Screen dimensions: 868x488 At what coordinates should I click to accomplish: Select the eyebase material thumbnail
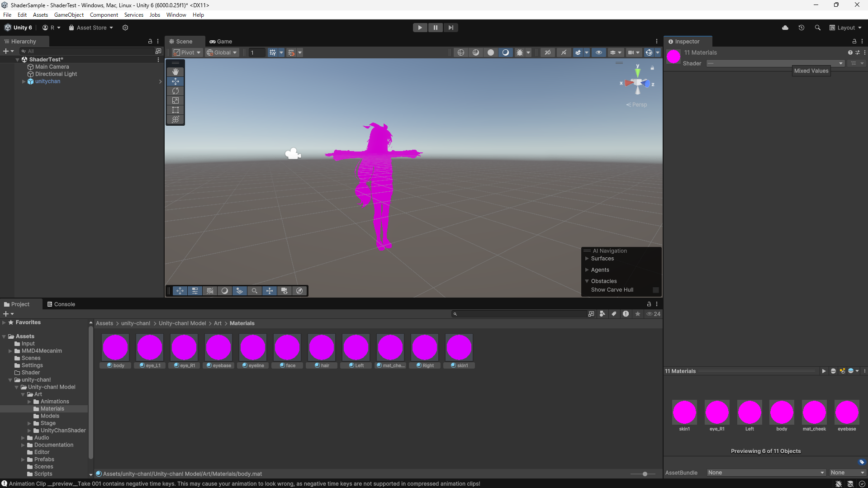pyautogui.click(x=219, y=346)
